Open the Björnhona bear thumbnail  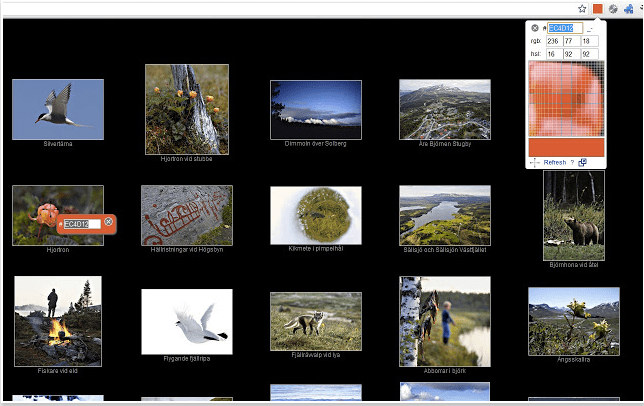coord(574,216)
